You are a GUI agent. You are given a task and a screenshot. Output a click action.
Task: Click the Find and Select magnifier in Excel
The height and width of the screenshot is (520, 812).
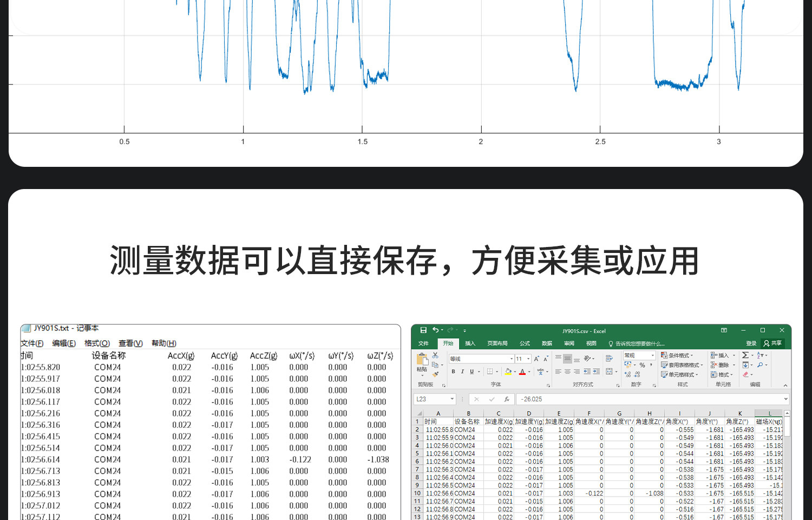(760, 365)
